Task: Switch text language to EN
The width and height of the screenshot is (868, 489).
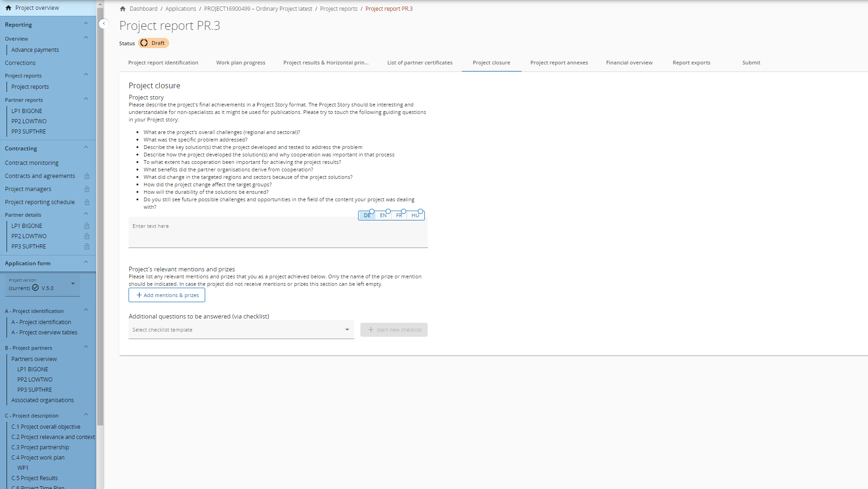Action: (x=383, y=215)
